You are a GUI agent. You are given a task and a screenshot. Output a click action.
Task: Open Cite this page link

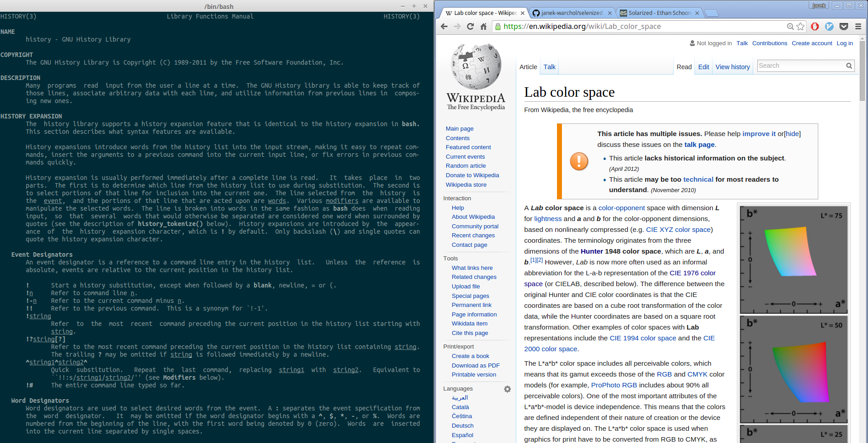click(x=470, y=333)
